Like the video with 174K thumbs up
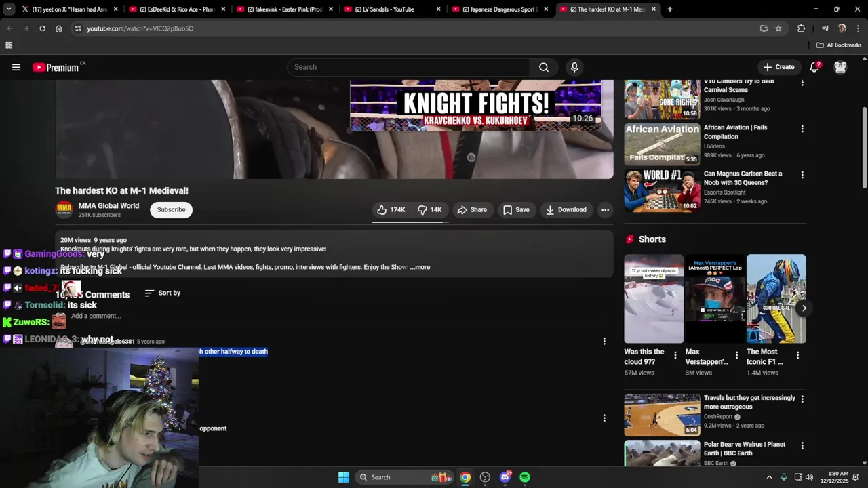Image resolution: width=868 pixels, height=488 pixels. coord(391,210)
